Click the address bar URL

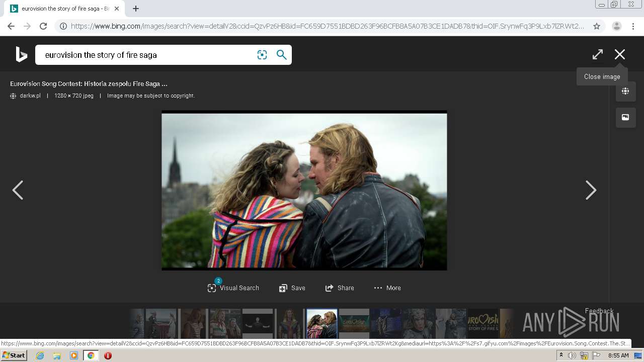[x=328, y=26]
